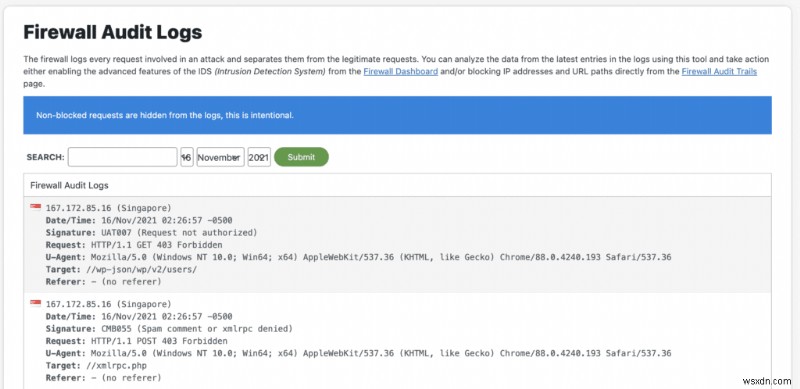Image resolution: width=800 pixels, height=389 pixels.
Task: Click the U-Agent string in the UAT007 entry
Action: pyautogui.click(x=381, y=257)
